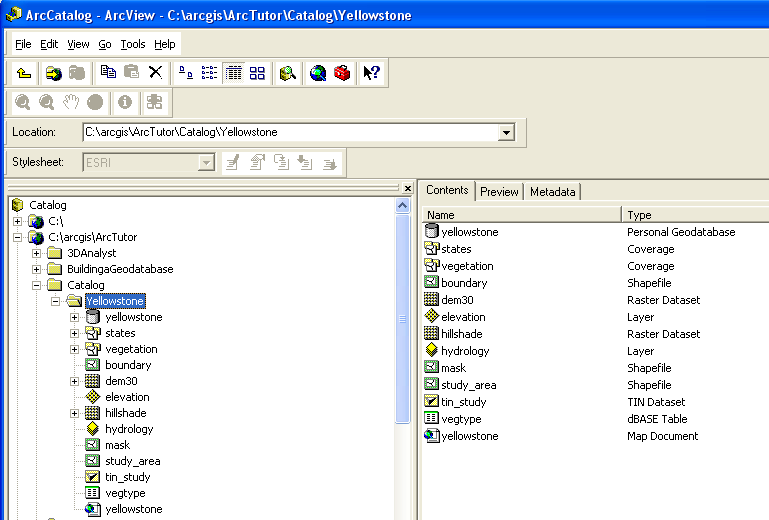Select hillshade in the Catalog tree

126,413
